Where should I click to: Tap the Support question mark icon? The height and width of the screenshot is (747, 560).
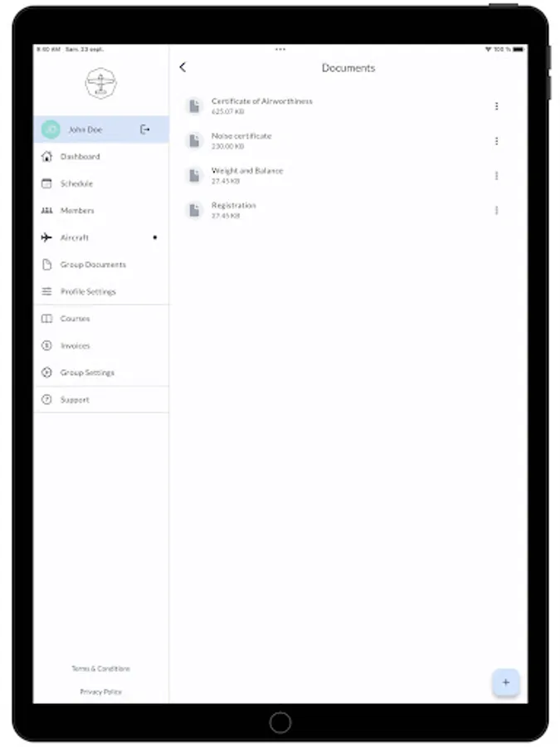pyautogui.click(x=46, y=400)
